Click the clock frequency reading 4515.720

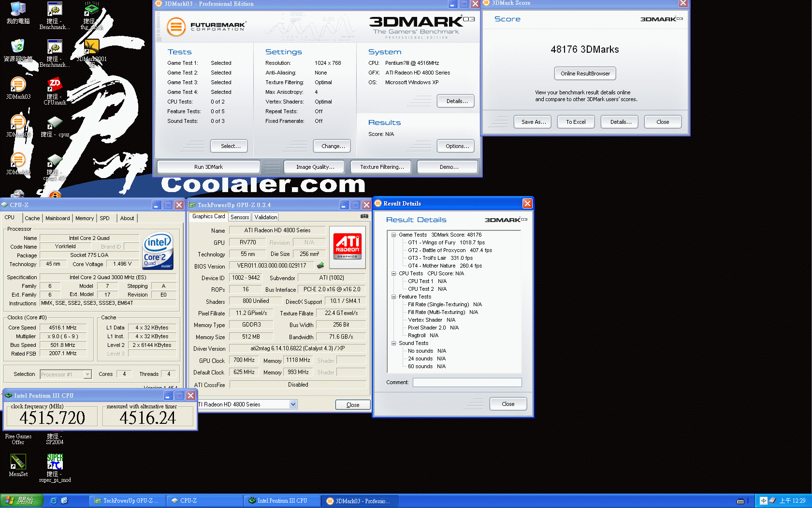pyautogui.click(x=53, y=418)
